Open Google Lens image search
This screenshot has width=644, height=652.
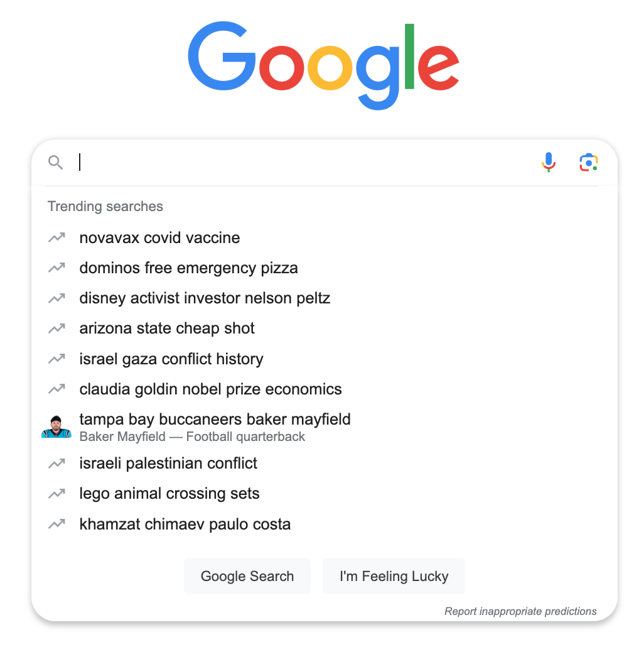pos(588,162)
